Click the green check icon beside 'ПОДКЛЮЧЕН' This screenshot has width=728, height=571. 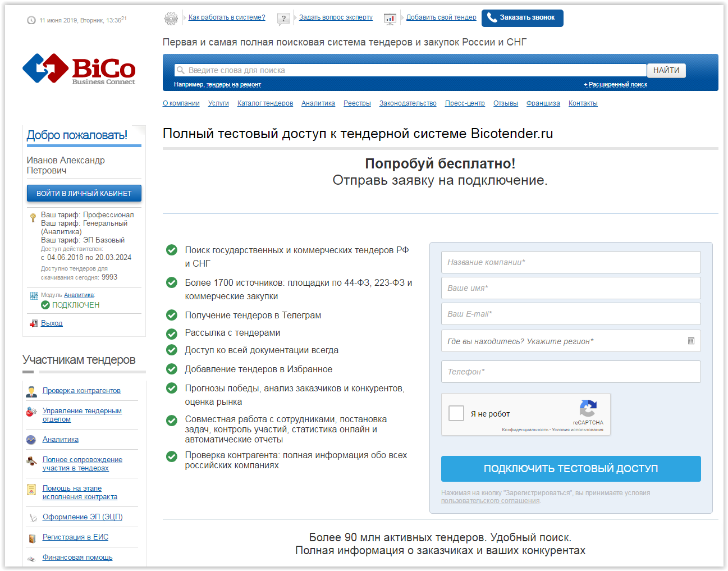45,305
